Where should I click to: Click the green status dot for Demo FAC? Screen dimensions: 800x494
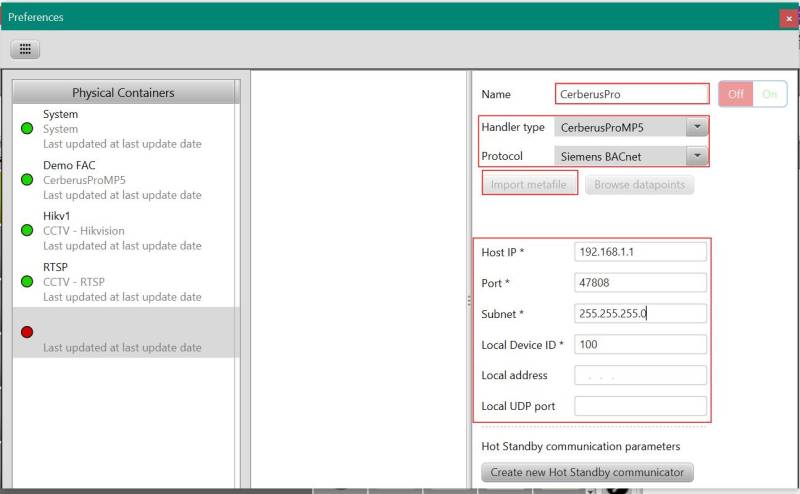click(27, 180)
